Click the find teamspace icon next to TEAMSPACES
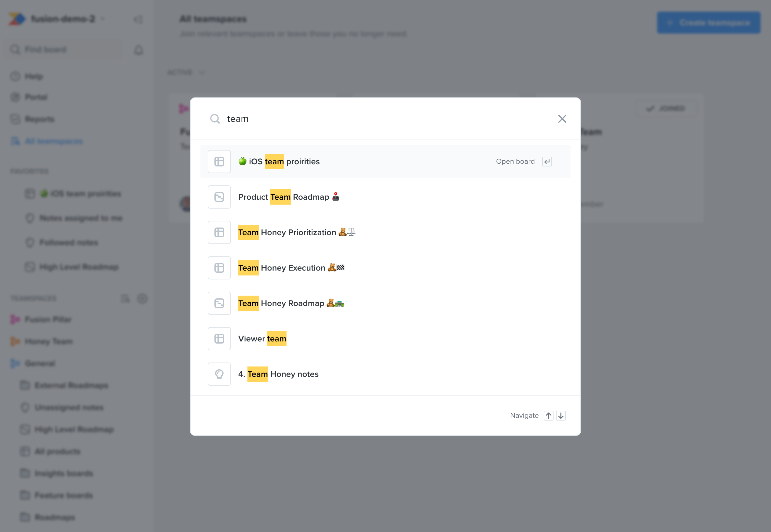771x532 pixels. point(126,299)
